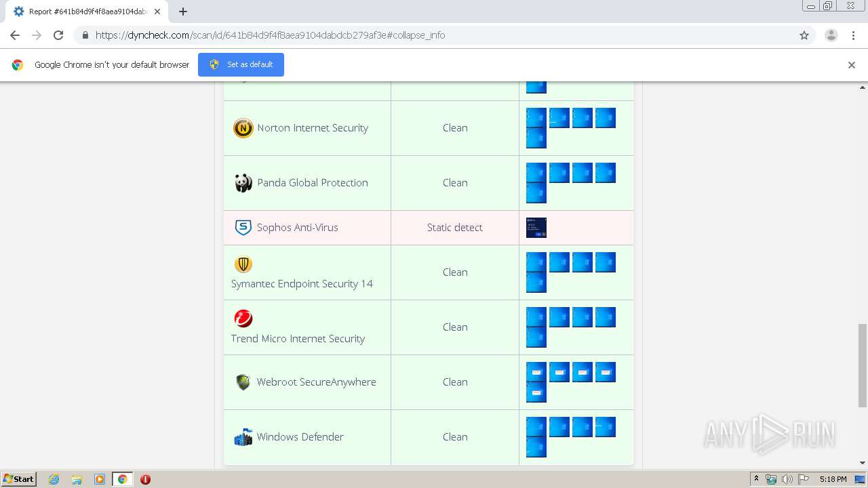The width and height of the screenshot is (868, 488).
Task: Click the Sophos Anti-Virus shield icon
Action: coord(243,228)
